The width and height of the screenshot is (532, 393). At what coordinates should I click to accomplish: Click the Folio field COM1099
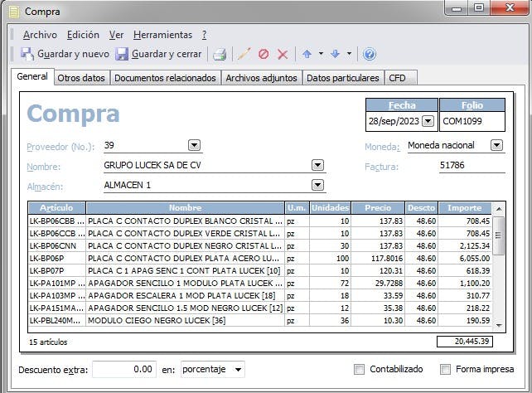tap(472, 122)
